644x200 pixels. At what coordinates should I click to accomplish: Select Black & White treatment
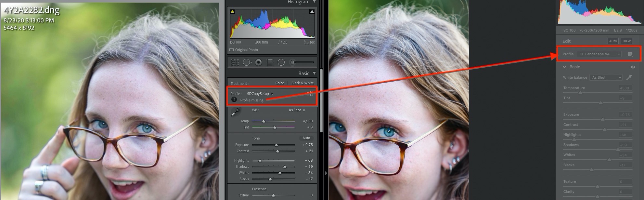point(303,83)
